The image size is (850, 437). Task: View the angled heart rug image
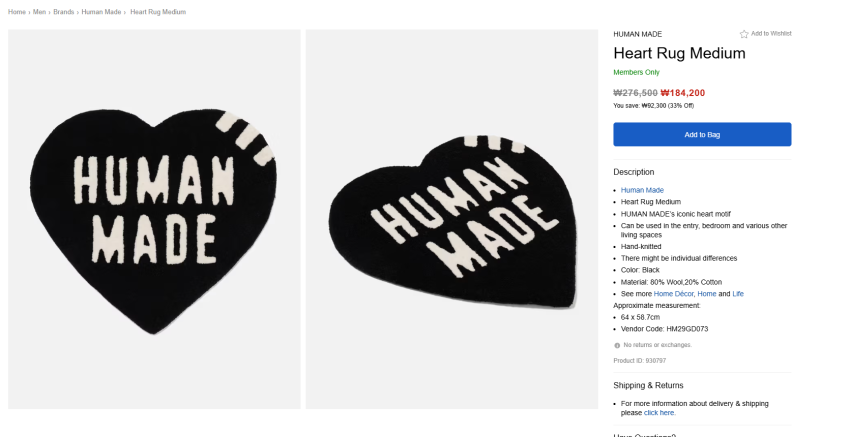click(x=452, y=219)
